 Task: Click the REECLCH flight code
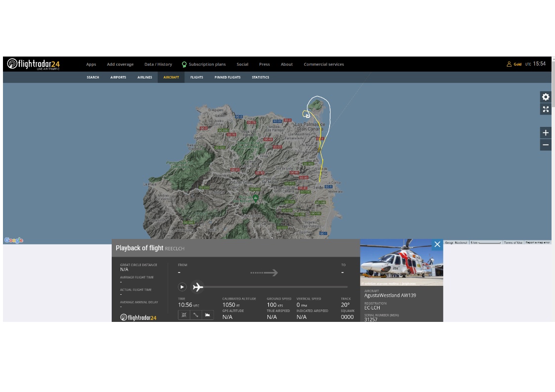(174, 249)
